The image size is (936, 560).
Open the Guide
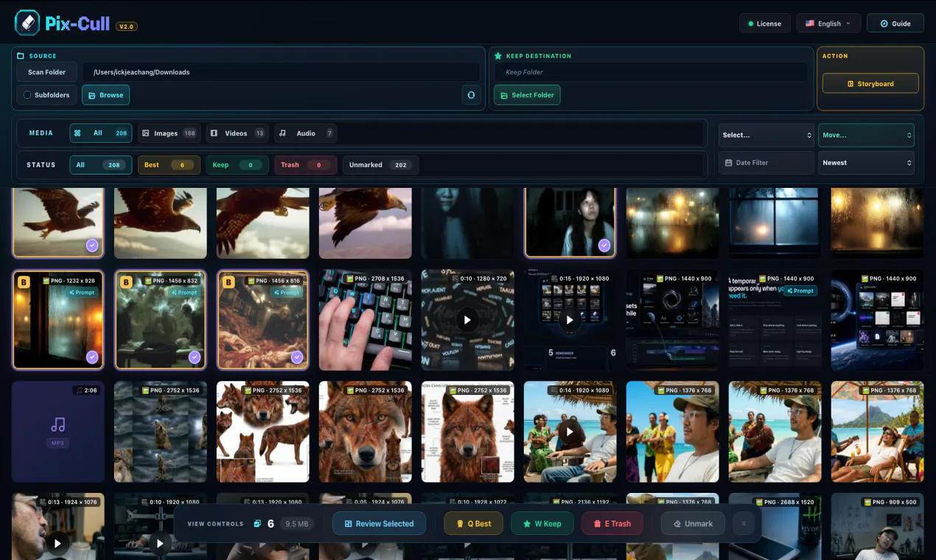[895, 24]
